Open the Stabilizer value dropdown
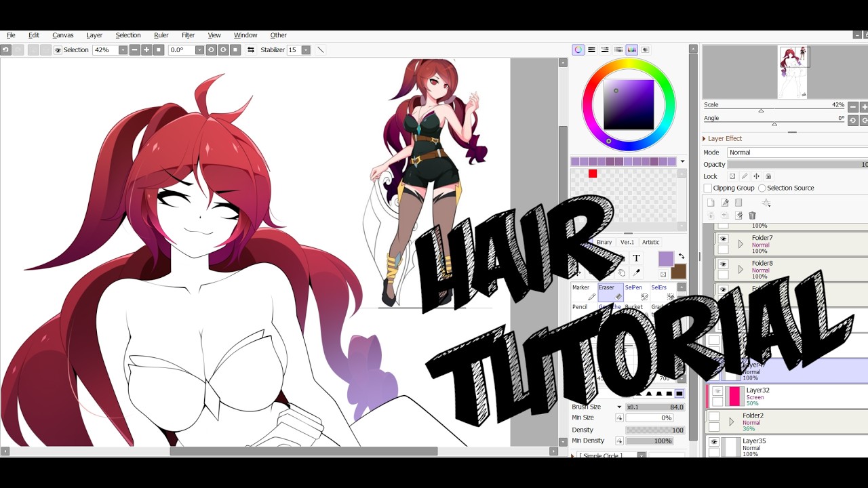 pos(306,50)
